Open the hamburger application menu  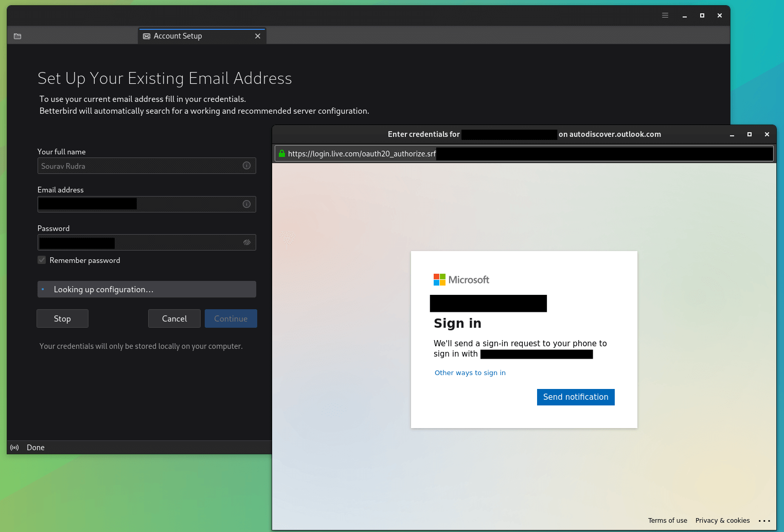(665, 15)
